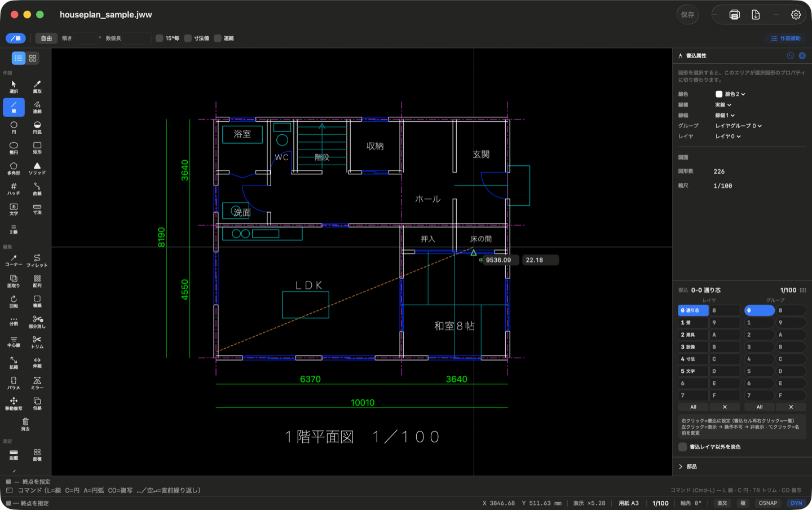Switch to grid view in tool palette
This screenshot has width=812, height=510.
(33, 58)
